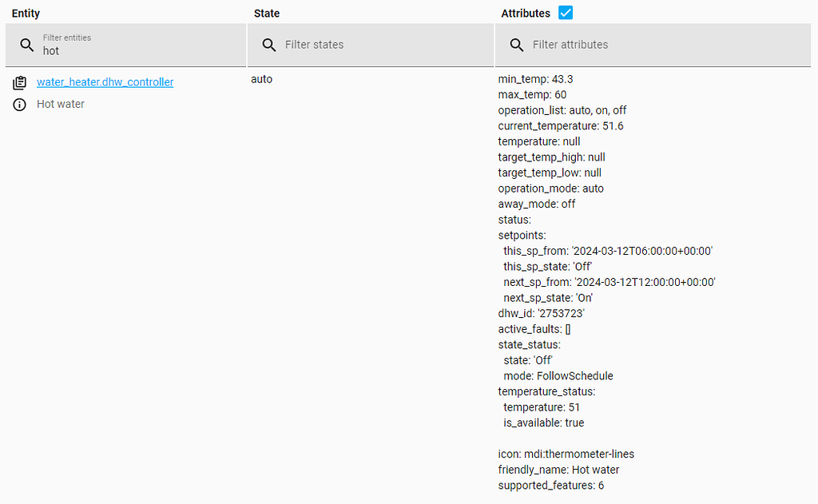Click the icon: mdi:thermometer-lines attribute
The image size is (818, 504).
[566, 454]
